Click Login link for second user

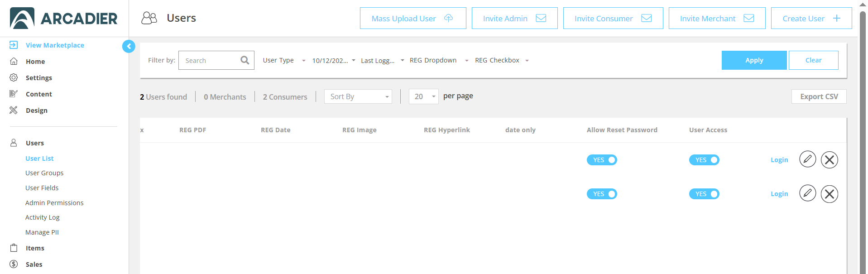pyautogui.click(x=779, y=194)
